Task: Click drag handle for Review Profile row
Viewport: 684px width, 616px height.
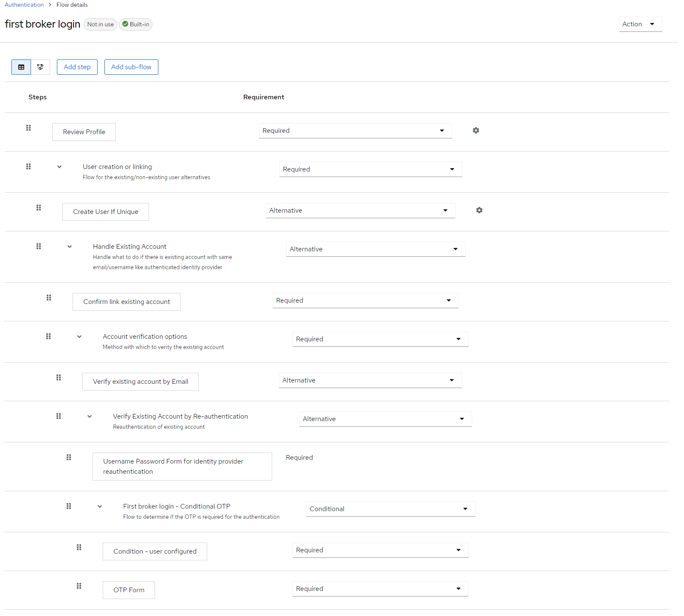Action: tap(28, 128)
